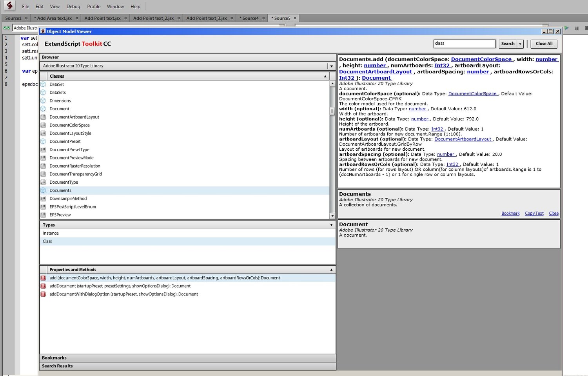Open the View menu
The width and height of the screenshot is (588, 376).
[x=55, y=7]
